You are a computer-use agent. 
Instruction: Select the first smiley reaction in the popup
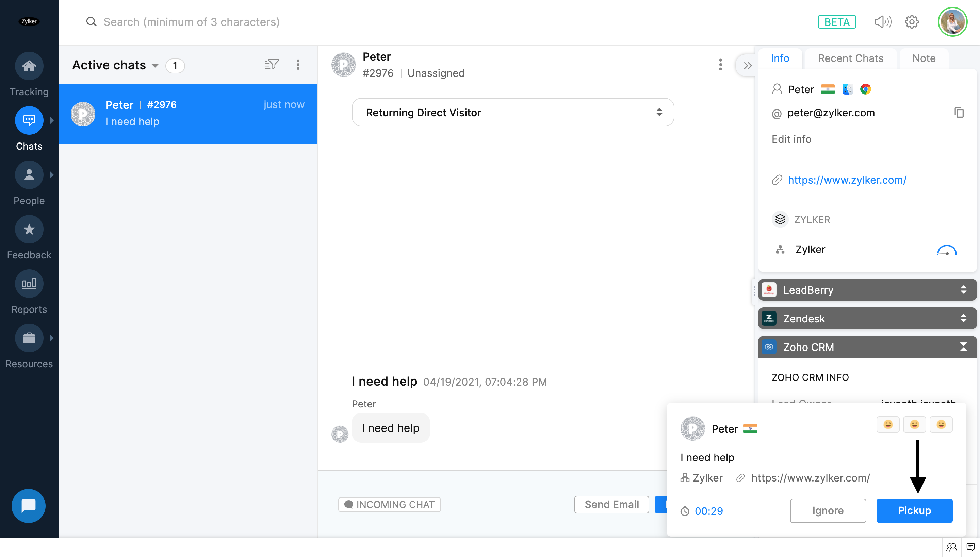click(888, 424)
